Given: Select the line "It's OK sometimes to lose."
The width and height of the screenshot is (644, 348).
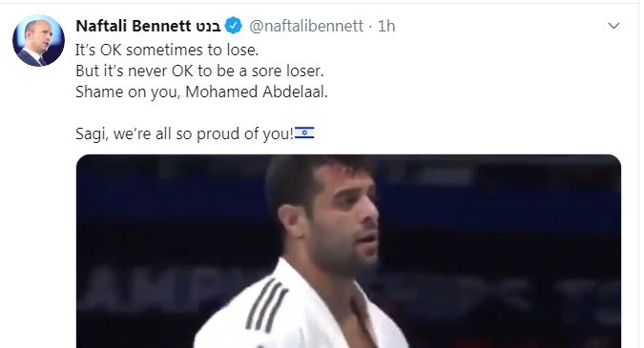Looking at the screenshot, I should pos(167,51).
